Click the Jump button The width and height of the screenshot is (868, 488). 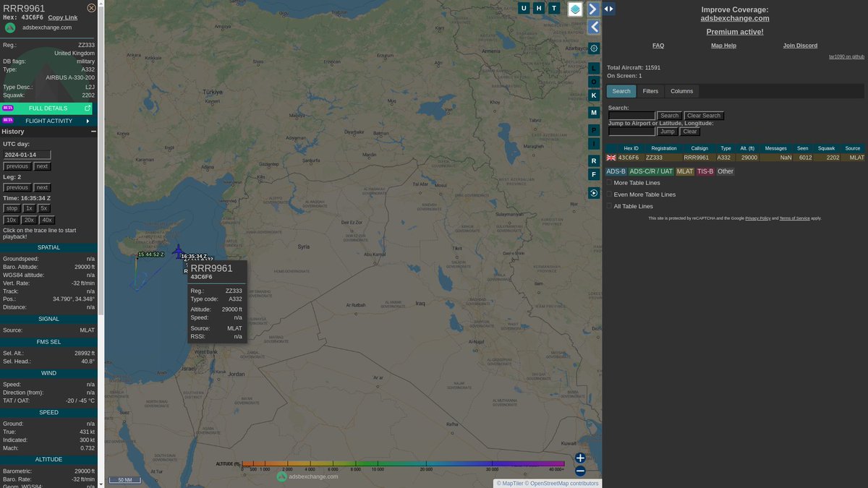(668, 132)
